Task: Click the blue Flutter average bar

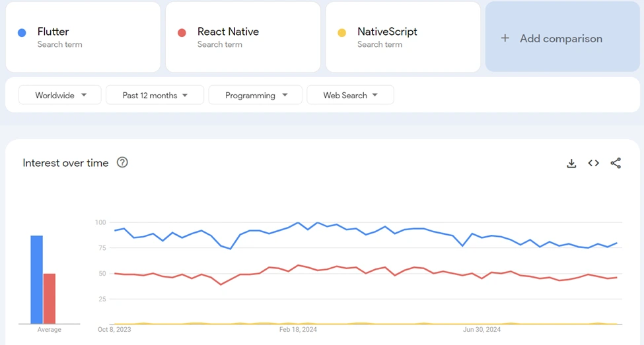Action: [36, 280]
